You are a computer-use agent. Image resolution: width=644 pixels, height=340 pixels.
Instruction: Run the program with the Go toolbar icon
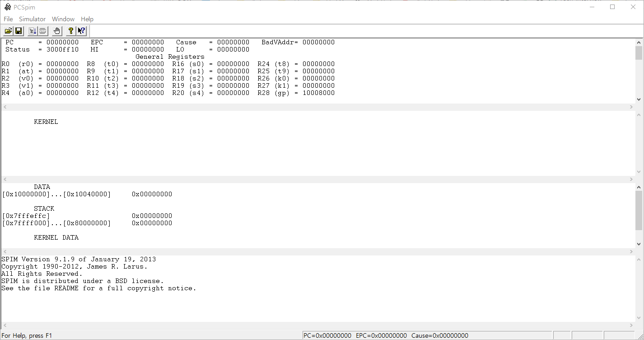[x=33, y=31]
